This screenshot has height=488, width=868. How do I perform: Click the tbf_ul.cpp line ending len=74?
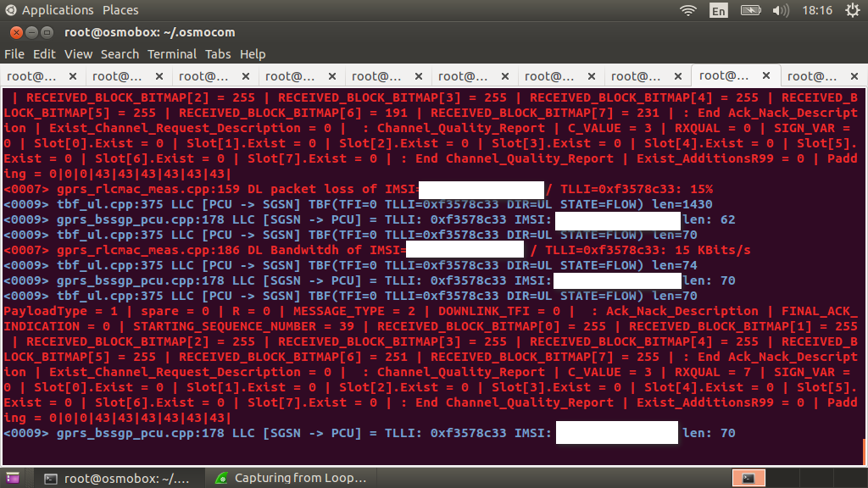coord(350,265)
